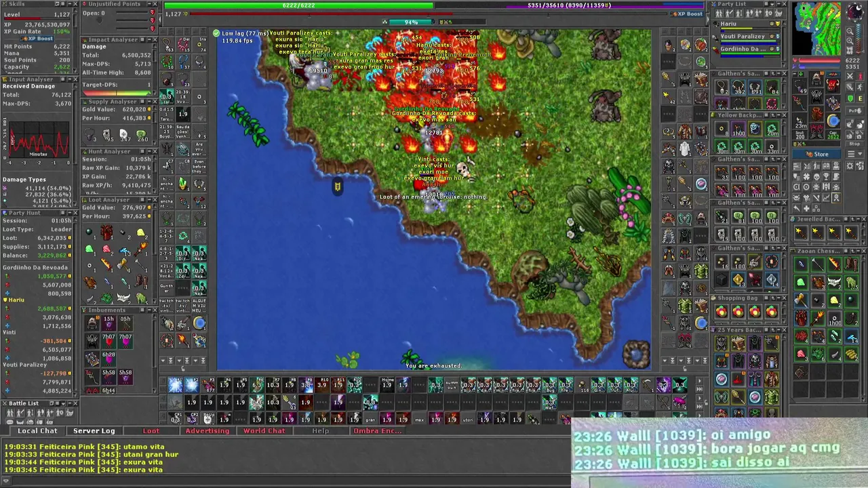
Task: Click XP Boost button in Skills panel
Action: tap(37, 39)
